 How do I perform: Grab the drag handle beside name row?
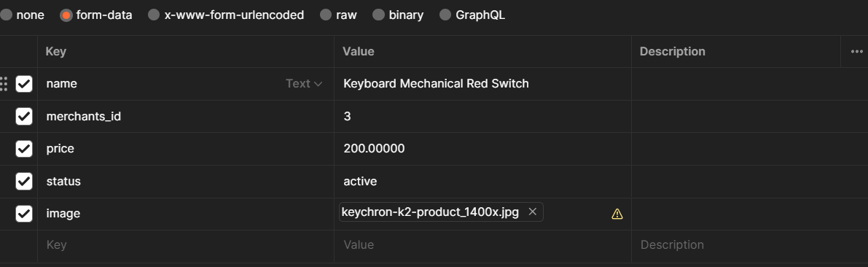4,84
